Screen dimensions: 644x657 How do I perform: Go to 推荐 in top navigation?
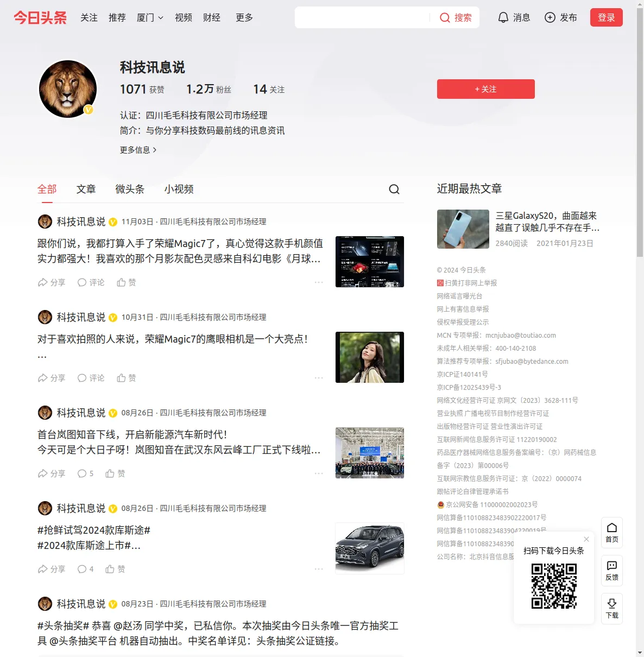(117, 17)
